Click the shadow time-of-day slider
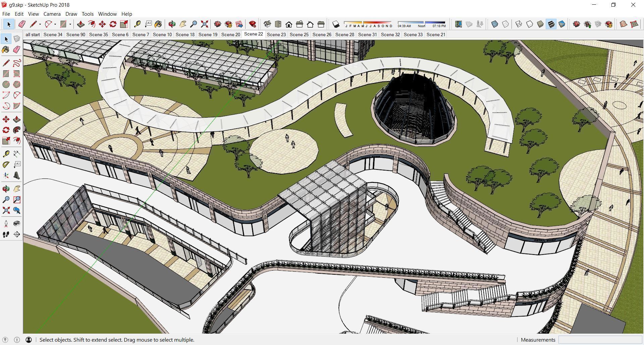 pos(422,24)
